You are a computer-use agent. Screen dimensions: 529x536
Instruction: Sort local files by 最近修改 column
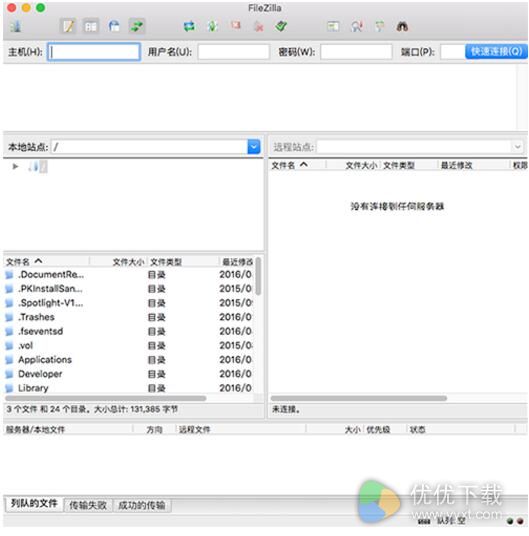pyautogui.click(x=237, y=262)
